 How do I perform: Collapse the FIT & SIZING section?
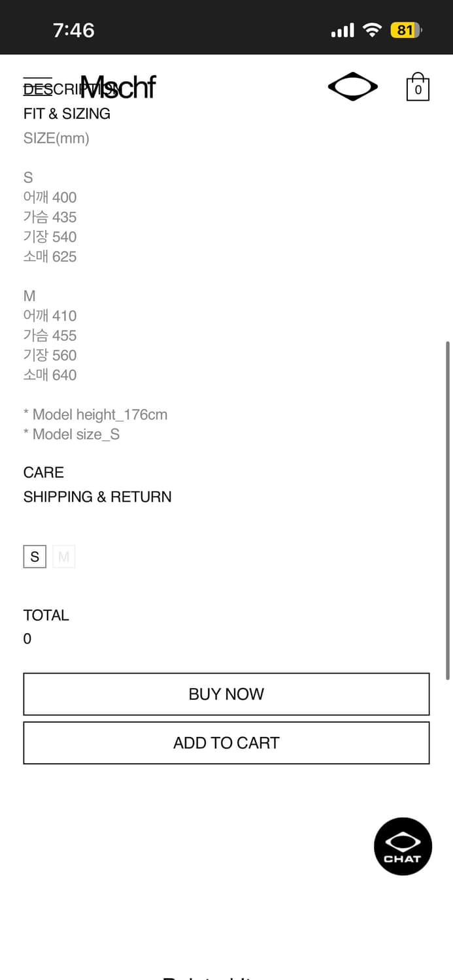click(x=67, y=114)
